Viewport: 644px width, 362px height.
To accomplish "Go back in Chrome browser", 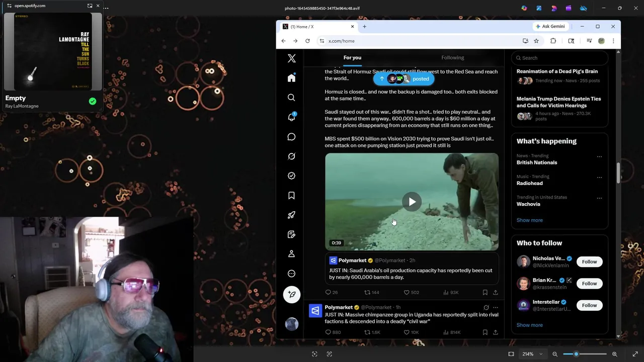I will click(x=283, y=41).
